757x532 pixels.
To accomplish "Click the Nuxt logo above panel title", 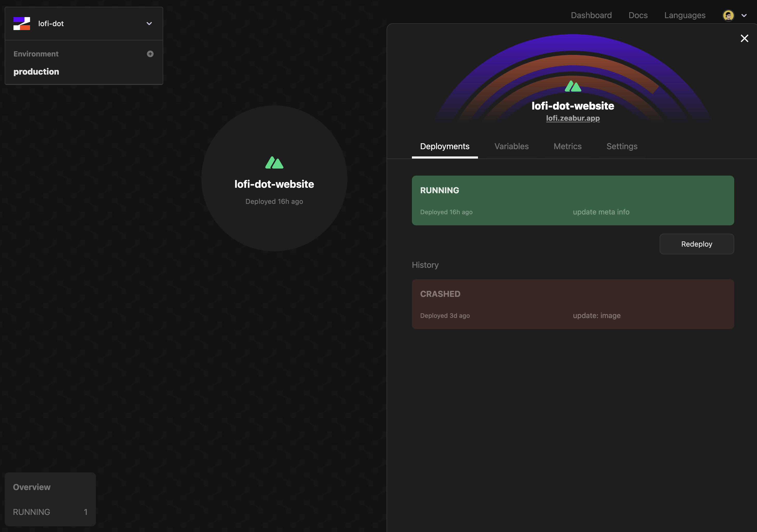I will click(x=573, y=86).
